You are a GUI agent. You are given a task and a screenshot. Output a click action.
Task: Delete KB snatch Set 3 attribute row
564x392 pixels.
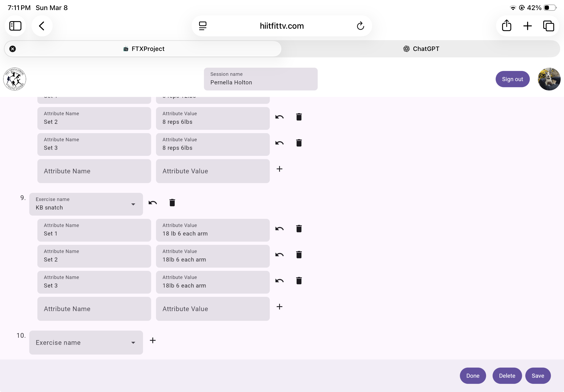click(299, 281)
